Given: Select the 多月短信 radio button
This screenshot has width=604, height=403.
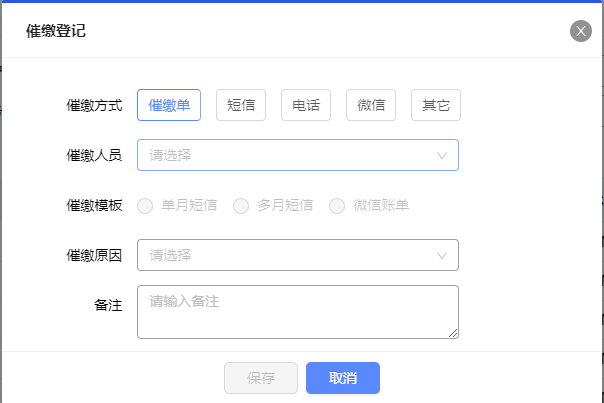Looking at the screenshot, I should pos(241,205).
